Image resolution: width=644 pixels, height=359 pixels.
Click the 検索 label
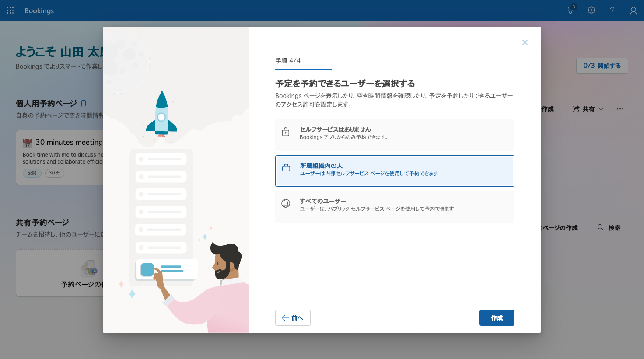615,228
